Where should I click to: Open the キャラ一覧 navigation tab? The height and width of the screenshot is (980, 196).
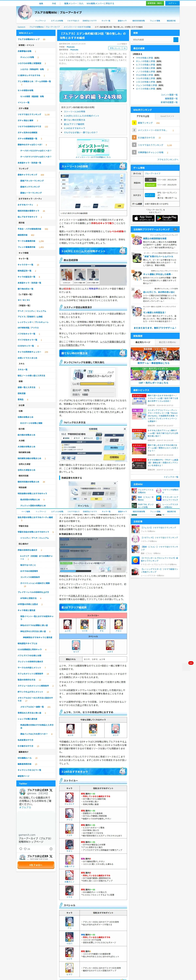click(106, 21)
